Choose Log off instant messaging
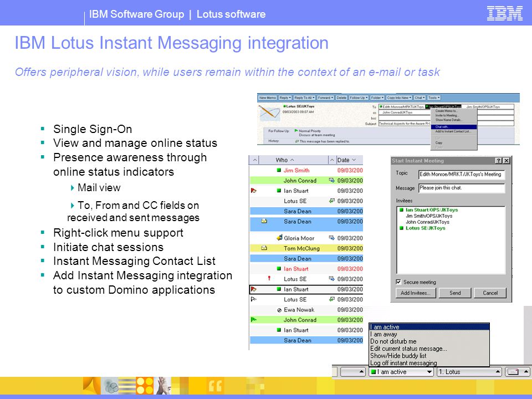Viewport: 532px width, 399px height. 429,362
